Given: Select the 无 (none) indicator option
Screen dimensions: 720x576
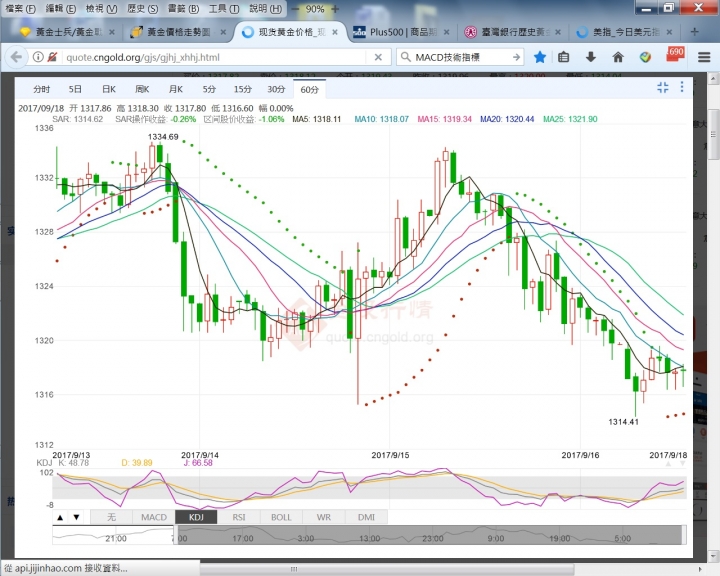Looking at the screenshot, I should point(111,517).
